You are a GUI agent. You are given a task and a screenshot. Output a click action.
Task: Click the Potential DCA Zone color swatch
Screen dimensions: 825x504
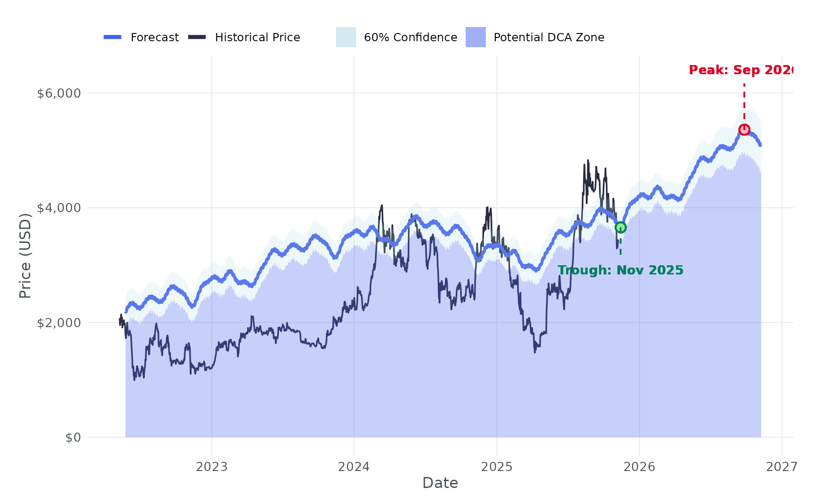coord(476,37)
